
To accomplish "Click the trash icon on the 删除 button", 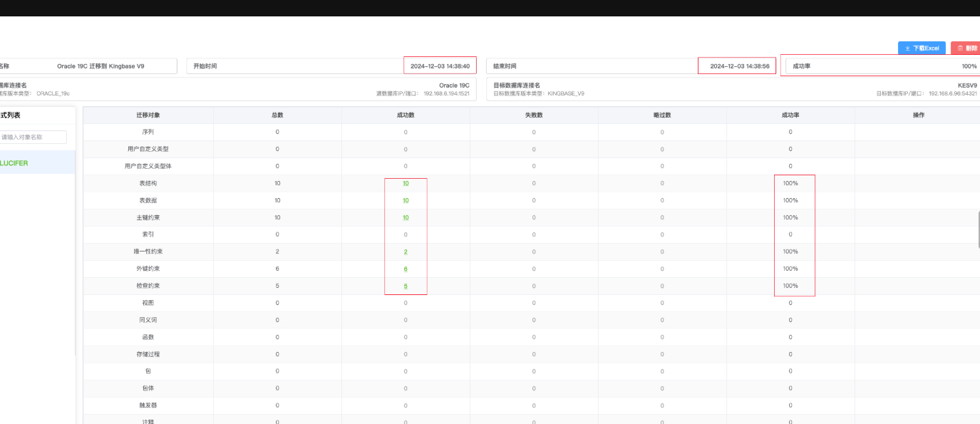I will click(x=960, y=47).
